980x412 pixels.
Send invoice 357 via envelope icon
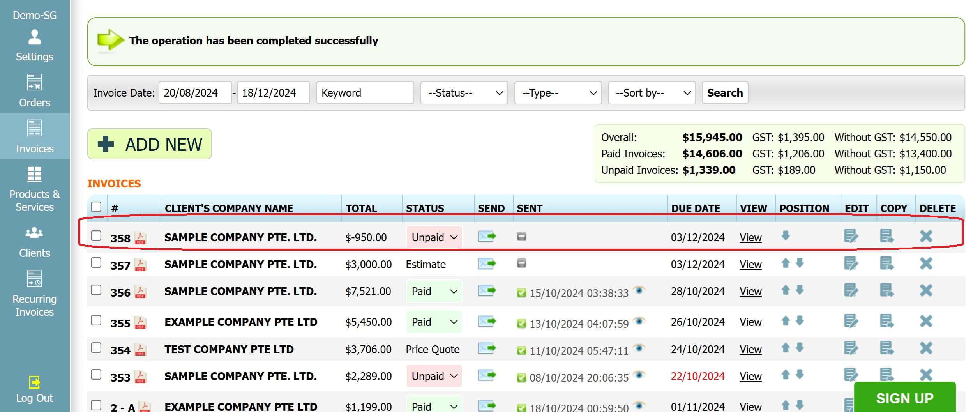coord(487,263)
